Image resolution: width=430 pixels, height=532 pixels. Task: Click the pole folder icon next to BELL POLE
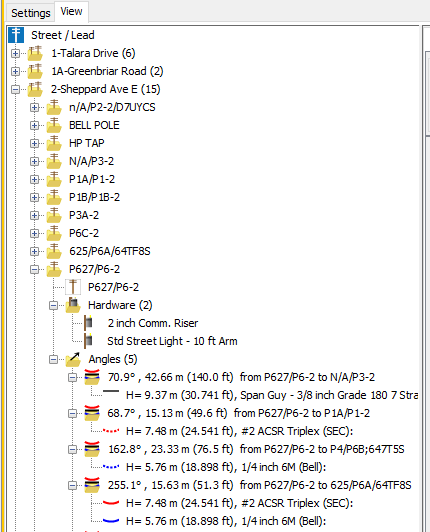pyautogui.click(x=54, y=125)
